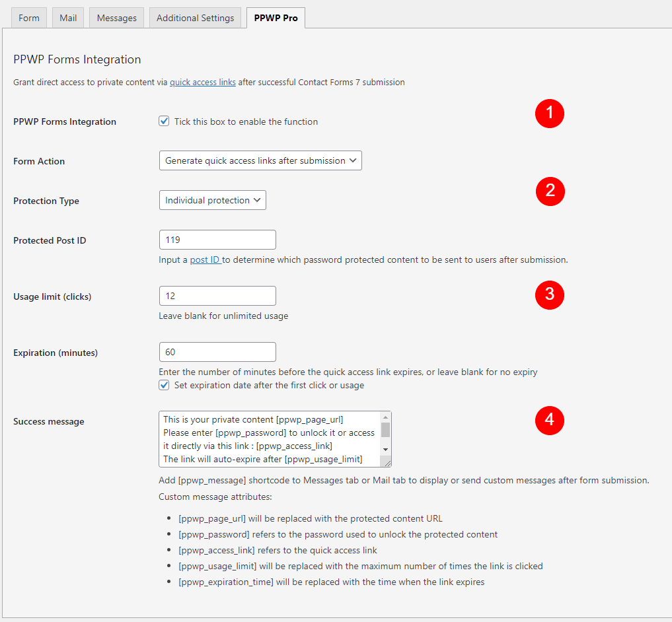Click the 'Custom message attributes:' text
Screen dimensions: 672x622
tap(215, 497)
